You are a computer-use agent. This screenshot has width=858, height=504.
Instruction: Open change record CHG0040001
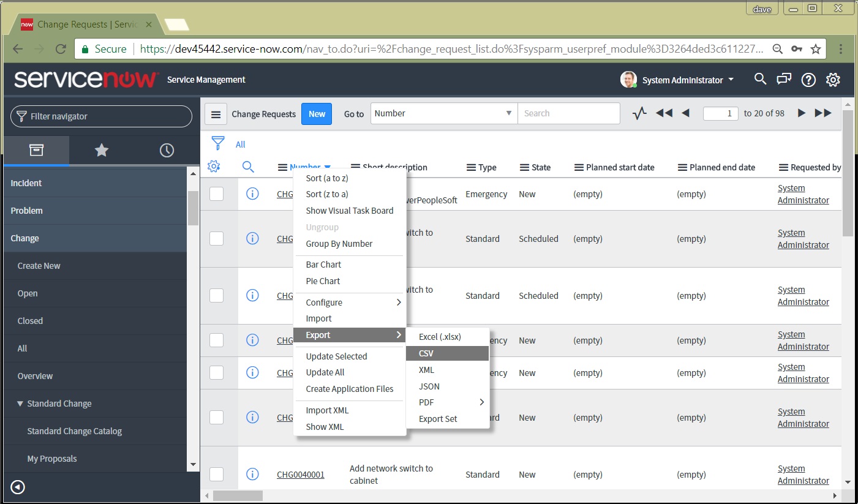[x=301, y=474]
